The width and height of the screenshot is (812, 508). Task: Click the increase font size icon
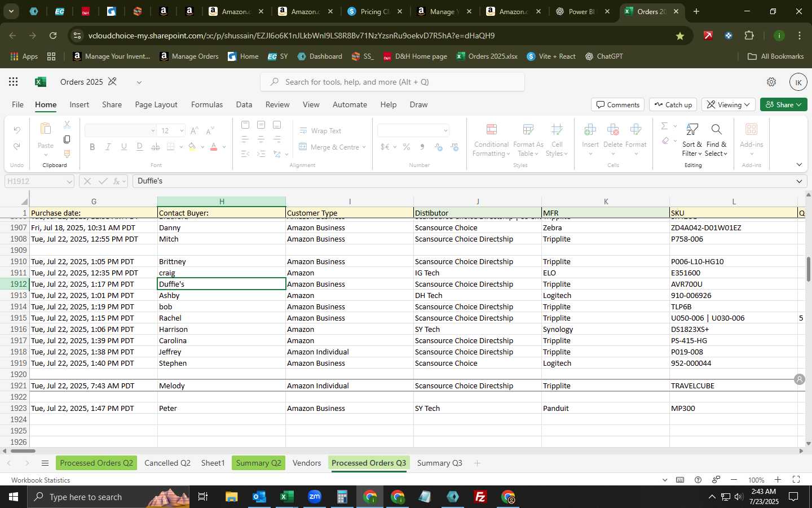click(x=194, y=130)
